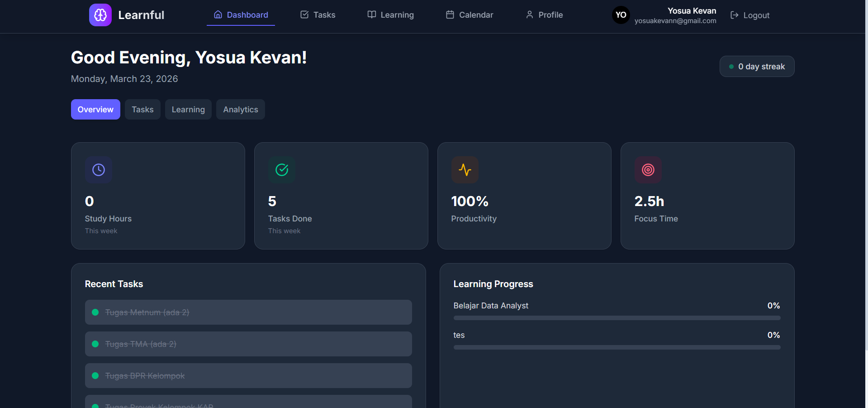This screenshot has width=868, height=408.
Task: Select the Learning tab below the date
Action: click(x=188, y=110)
